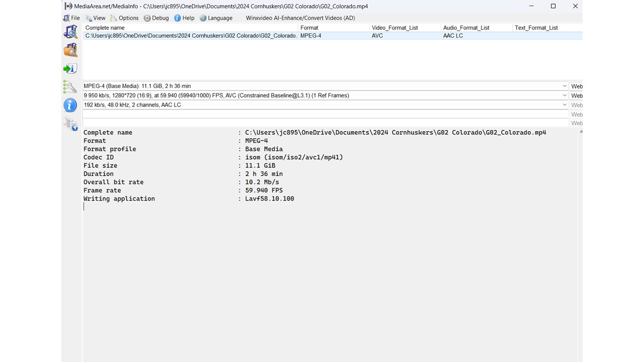Image resolution: width=644 pixels, height=362 pixels.
Task: Click the 'Overall bit rate' label
Action: coord(114,182)
